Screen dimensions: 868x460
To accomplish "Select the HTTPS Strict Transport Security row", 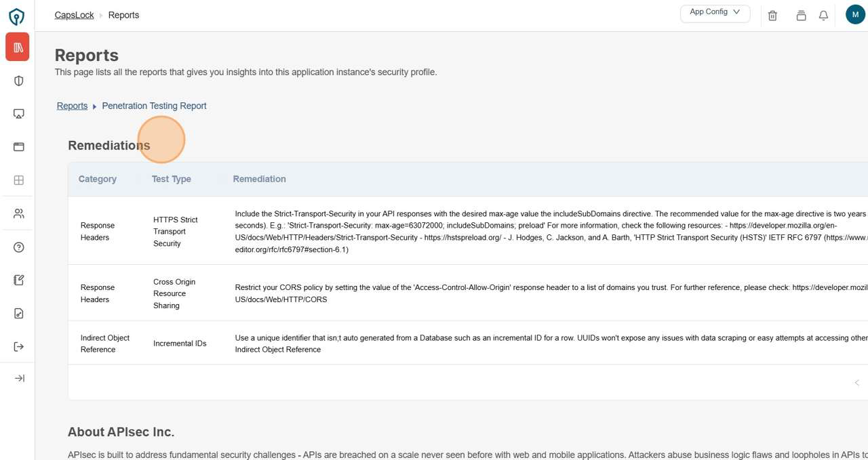I will [176, 231].
